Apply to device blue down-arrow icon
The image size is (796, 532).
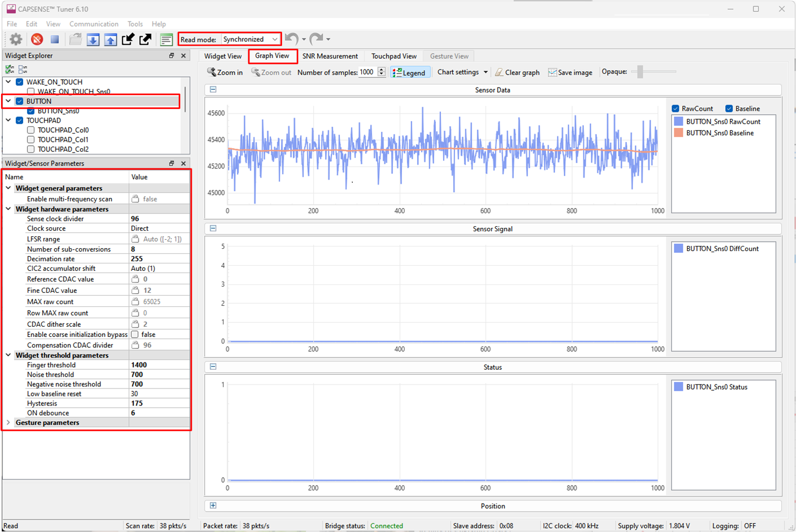(93, 39)
